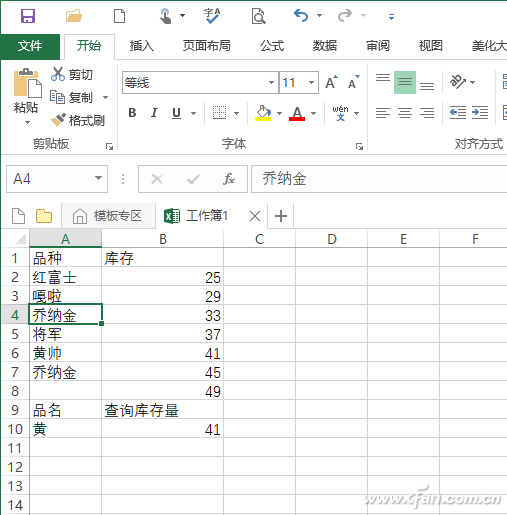Click 复制 copy button
507x515 pixels.
click(71, 97)
